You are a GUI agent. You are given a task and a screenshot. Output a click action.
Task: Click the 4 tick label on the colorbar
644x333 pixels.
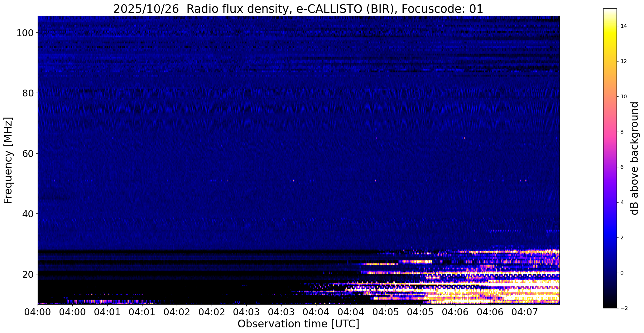point(622,203)
